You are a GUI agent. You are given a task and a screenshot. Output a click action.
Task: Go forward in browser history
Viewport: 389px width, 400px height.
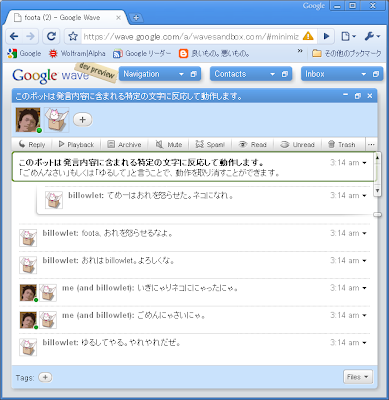tap(30, 36)
